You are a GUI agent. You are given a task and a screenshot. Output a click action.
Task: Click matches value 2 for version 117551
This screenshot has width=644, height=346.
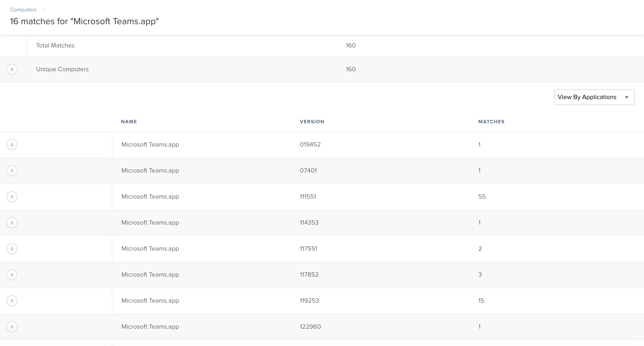pos(480,249)
